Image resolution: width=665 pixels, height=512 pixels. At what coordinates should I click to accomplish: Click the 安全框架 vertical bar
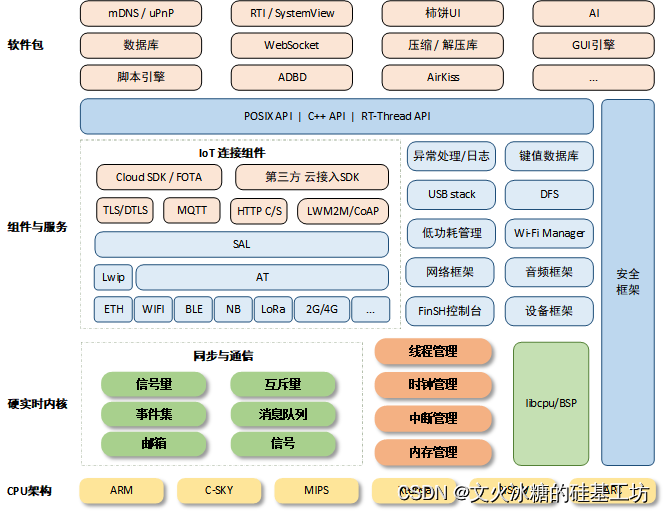(x=628, y=283)
